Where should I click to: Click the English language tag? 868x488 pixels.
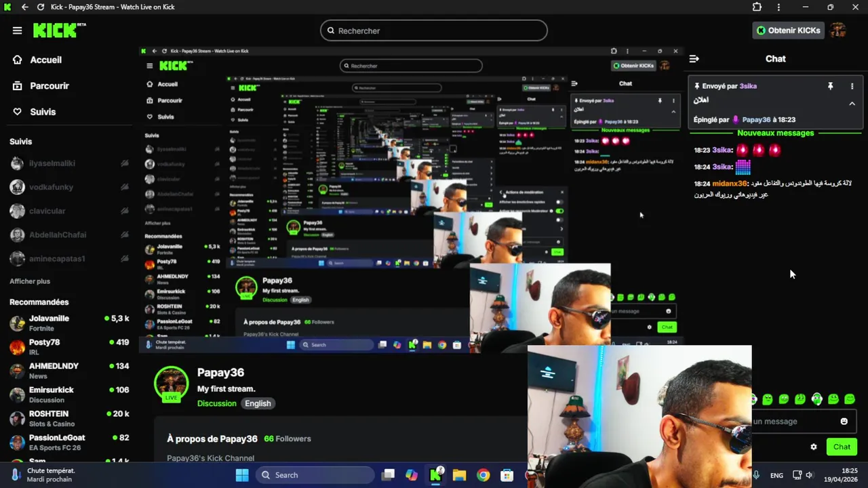click(x=258, y=403)
